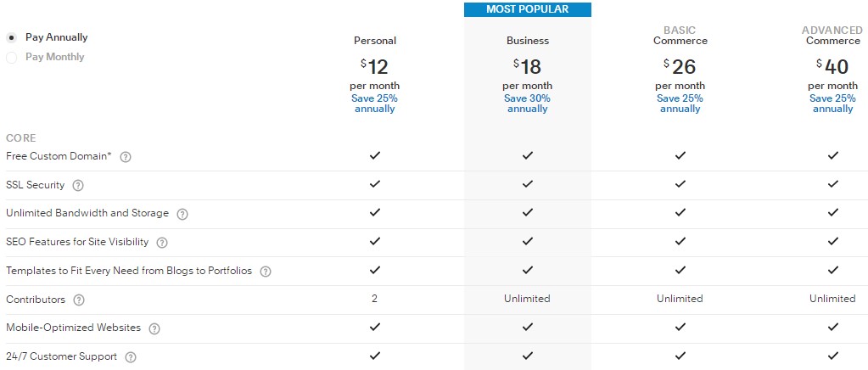
Task: Open Mobile-Optimized Websites help tooltip
Action: pos(154,328)
